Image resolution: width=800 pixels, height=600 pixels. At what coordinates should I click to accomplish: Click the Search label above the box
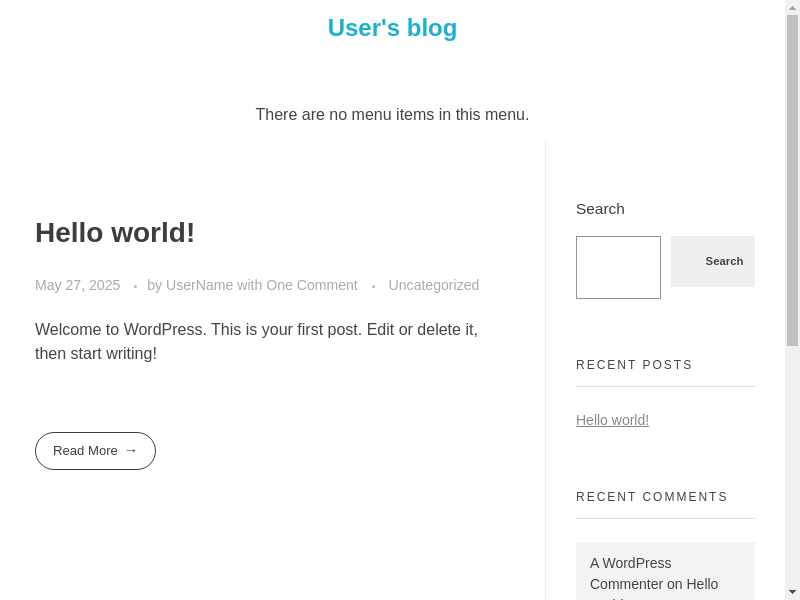[600, 209]
